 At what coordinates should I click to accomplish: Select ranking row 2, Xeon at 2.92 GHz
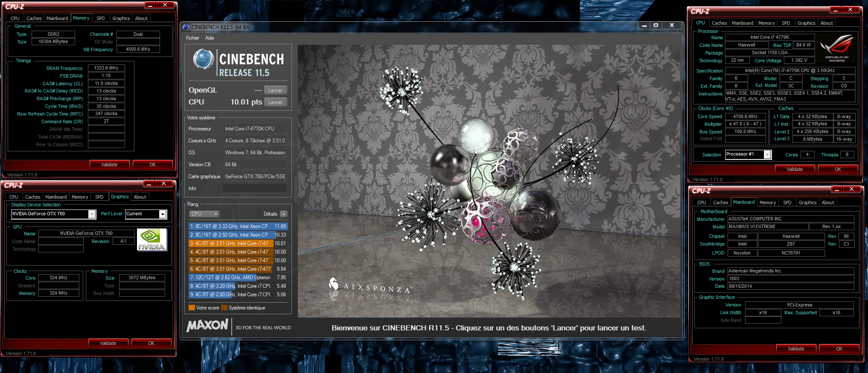point(238,235)
